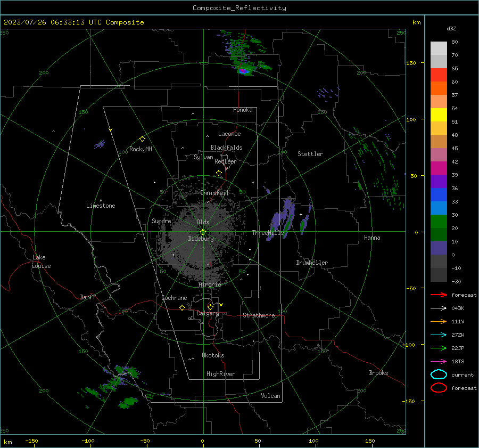The width and height of the screenshot is (479, 448).
Task: Click the Sundre town label
Action: [x=161, y=221]
